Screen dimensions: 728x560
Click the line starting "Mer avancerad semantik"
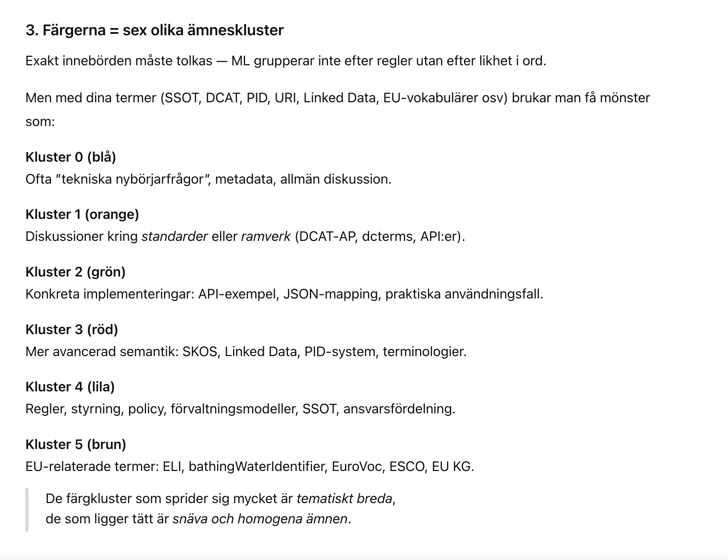(x=246, y=352)
